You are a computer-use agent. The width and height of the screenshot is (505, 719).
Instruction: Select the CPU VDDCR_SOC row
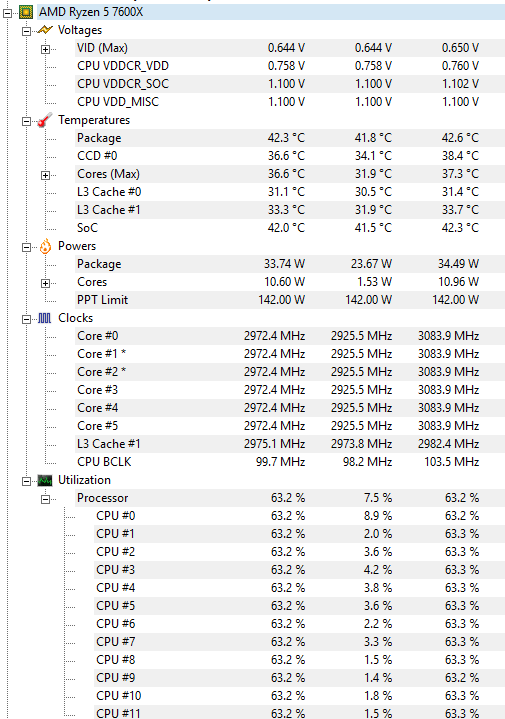tap(290, 84)
